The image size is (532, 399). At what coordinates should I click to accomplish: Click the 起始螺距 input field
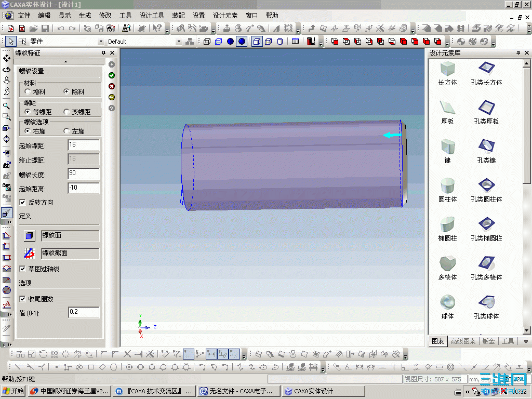(x=84, y=145)
